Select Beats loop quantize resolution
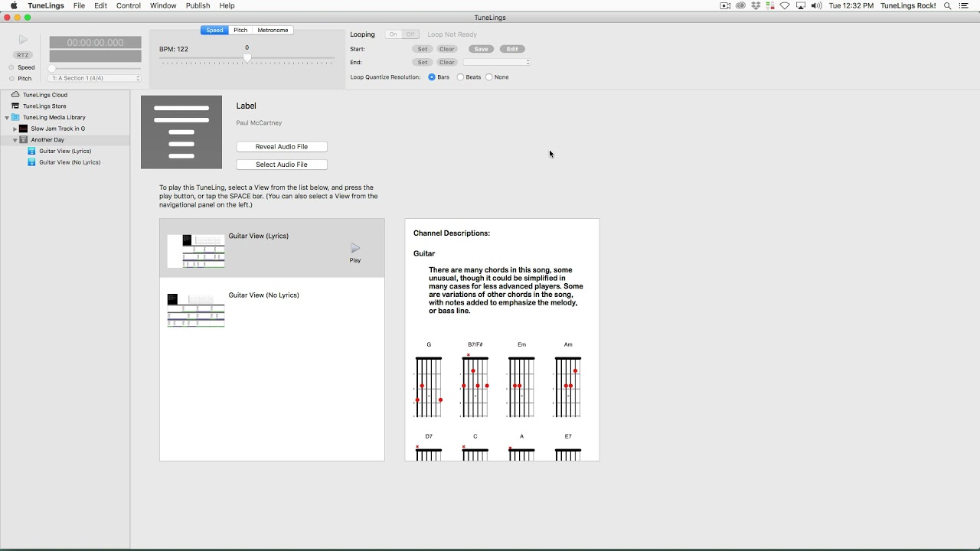The height and width of the screenshot is (551, 980). point(460,77)
